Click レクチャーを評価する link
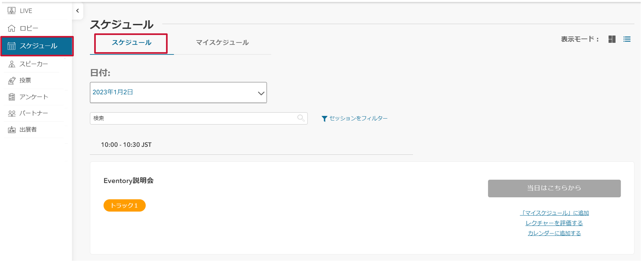This screenshot has width=644, height=264. (x=554, y=223)
